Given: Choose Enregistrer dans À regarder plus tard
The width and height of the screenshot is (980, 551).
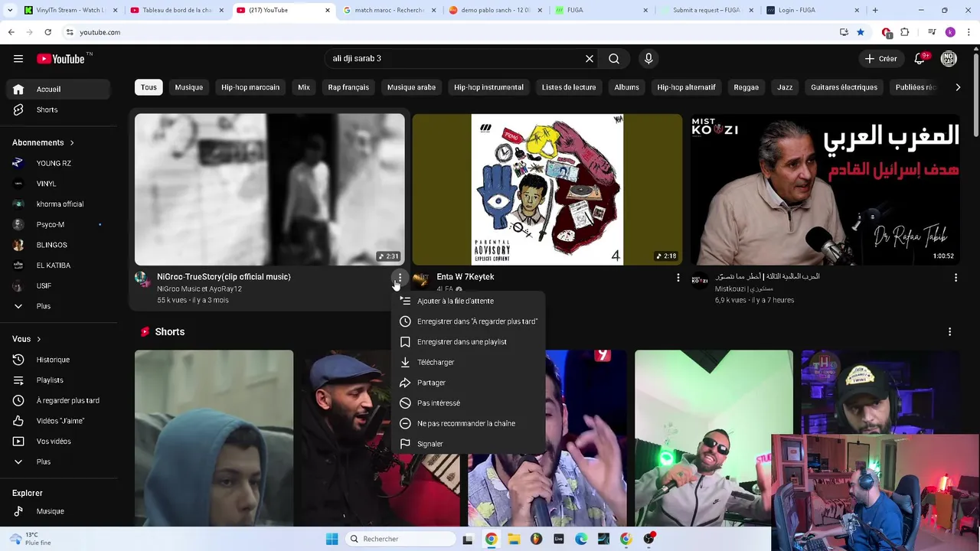Looking at the screenshot, I should [x=468, y=321].
